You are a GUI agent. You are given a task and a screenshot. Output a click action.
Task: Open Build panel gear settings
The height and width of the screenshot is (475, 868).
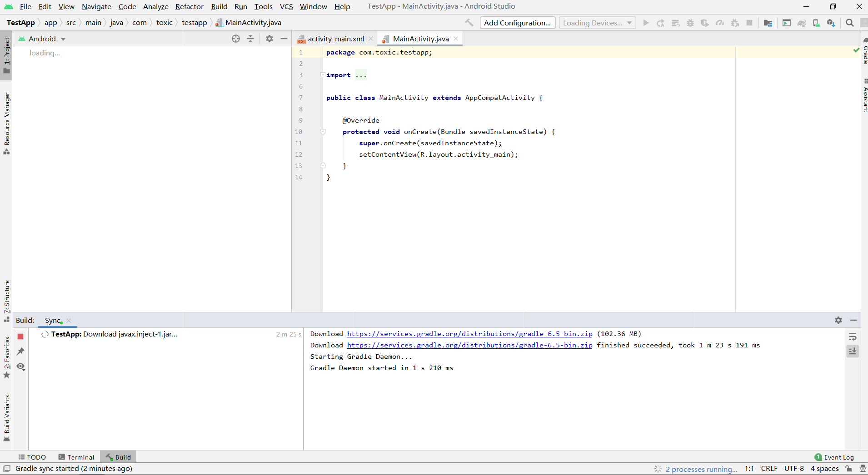(x=838, y=320)
